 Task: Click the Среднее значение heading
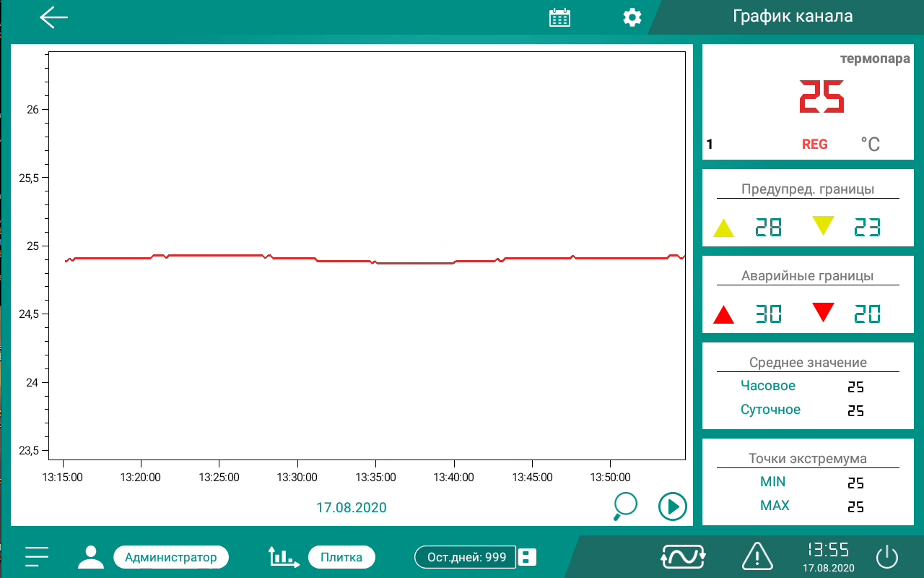808,363
